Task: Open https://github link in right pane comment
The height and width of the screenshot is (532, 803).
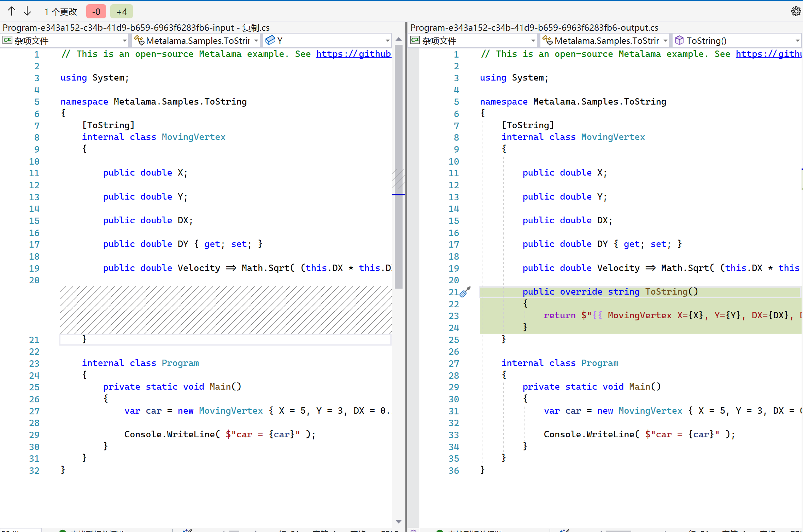Action: pyautogui.click(x=769, y=54)
